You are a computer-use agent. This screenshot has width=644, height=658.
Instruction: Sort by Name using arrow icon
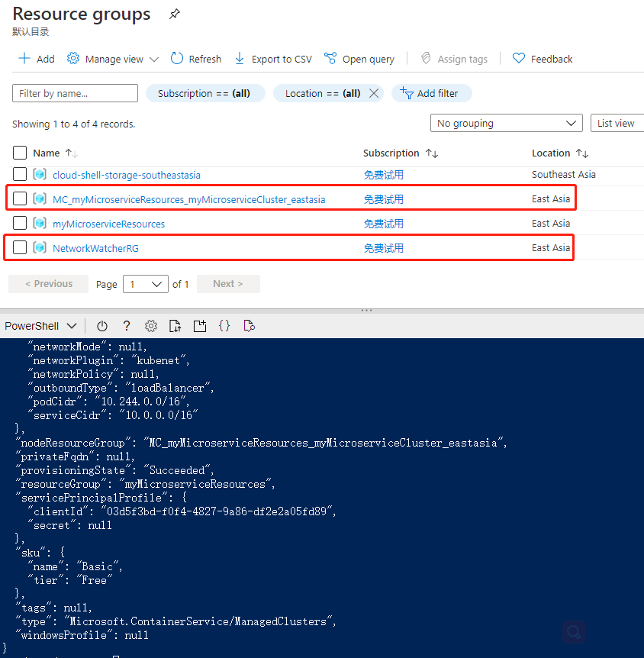(x=72, y=153)
